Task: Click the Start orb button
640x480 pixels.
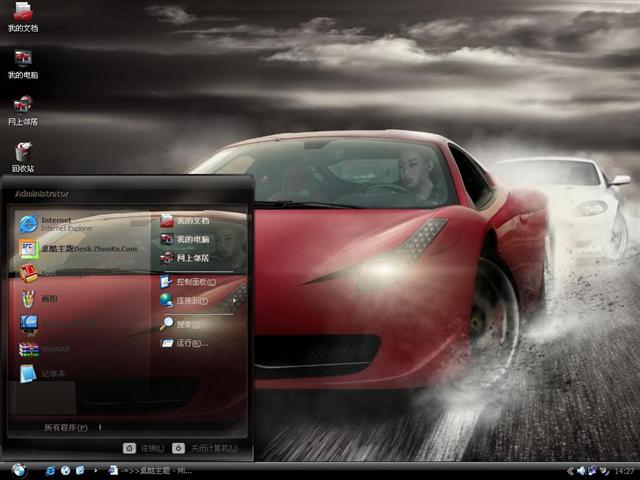Action: coord(18,470)
